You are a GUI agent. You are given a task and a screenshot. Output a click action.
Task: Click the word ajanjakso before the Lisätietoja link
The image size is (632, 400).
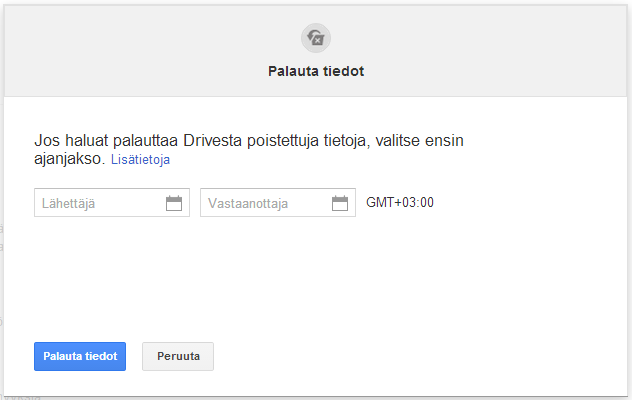pyautogui.click(x=68, y=159)
